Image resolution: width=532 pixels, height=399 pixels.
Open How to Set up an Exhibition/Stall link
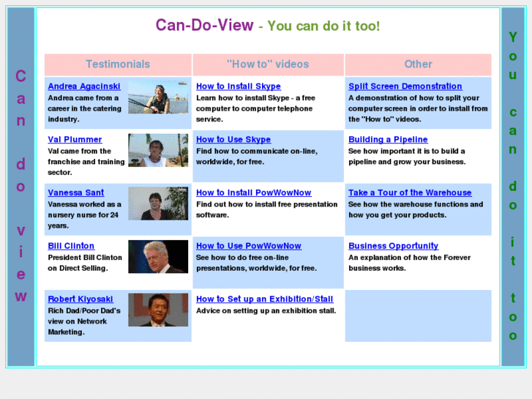point(265,299)
